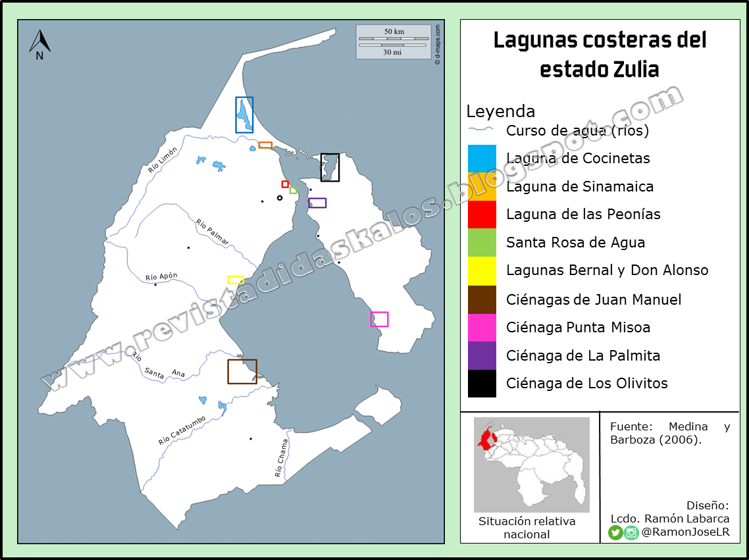The image size is (749, 560).
Task: Select the pink Ciénaga Punta Misoa marker on map
Action: 378,318
